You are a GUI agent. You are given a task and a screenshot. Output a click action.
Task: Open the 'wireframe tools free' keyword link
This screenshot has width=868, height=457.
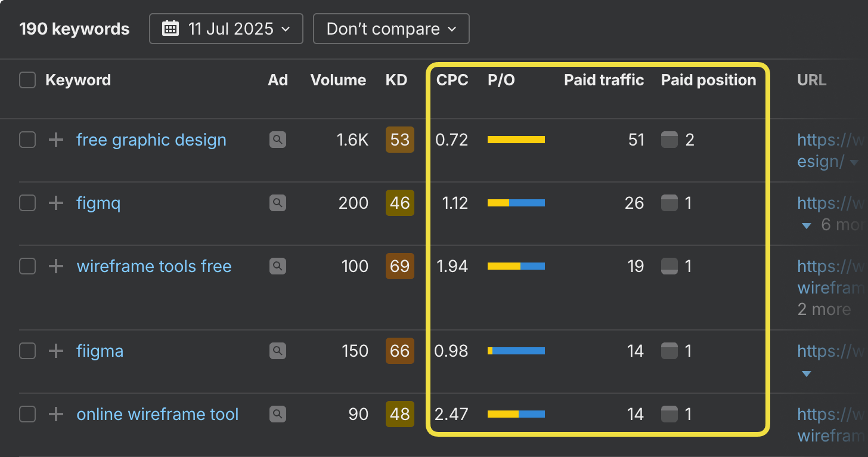pyautogui.click(x=154, y=266)
